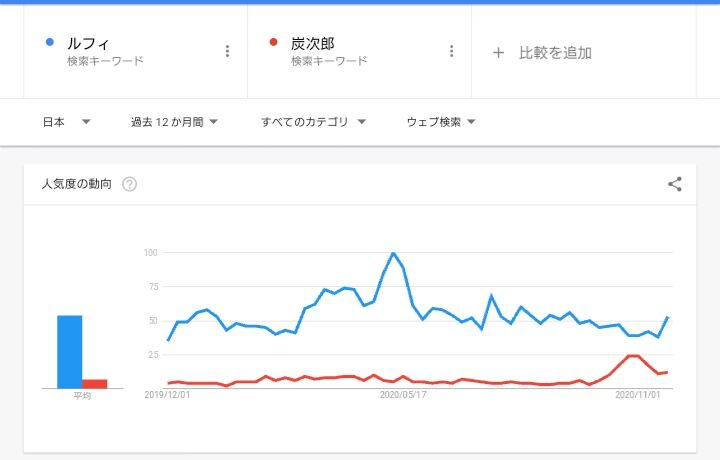Open the three-dot menu for 炭次郎
The height and width of the screenshot is (460, 720).
[451, 51]
